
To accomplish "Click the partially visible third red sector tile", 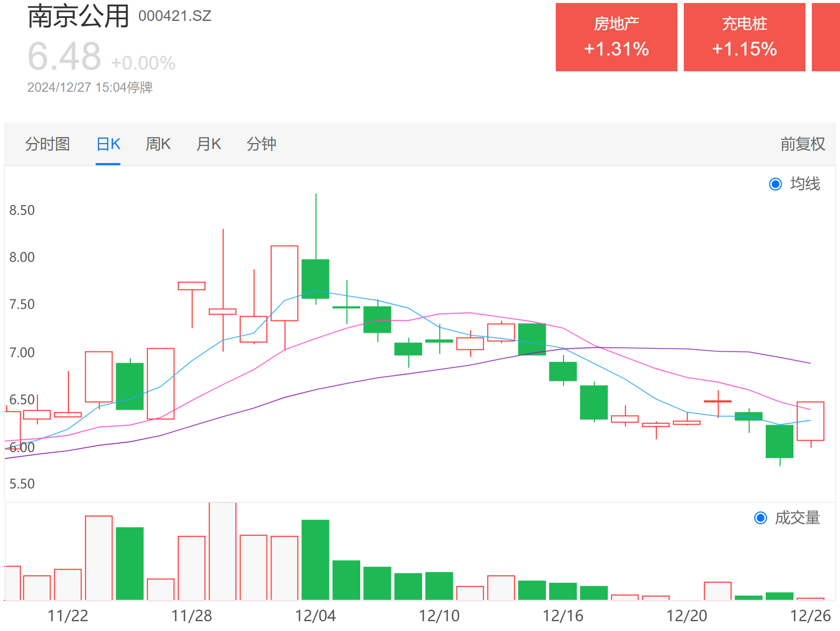I will (826, 37).
